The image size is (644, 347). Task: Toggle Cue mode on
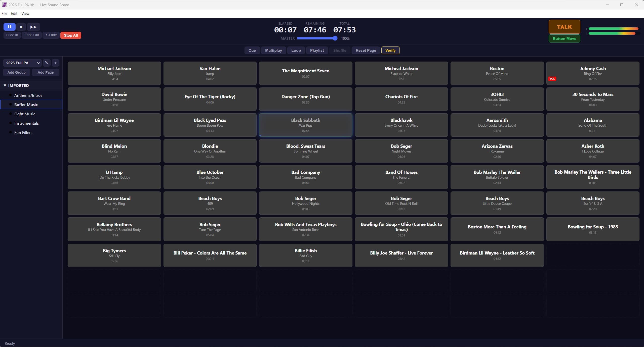[252, 50]
